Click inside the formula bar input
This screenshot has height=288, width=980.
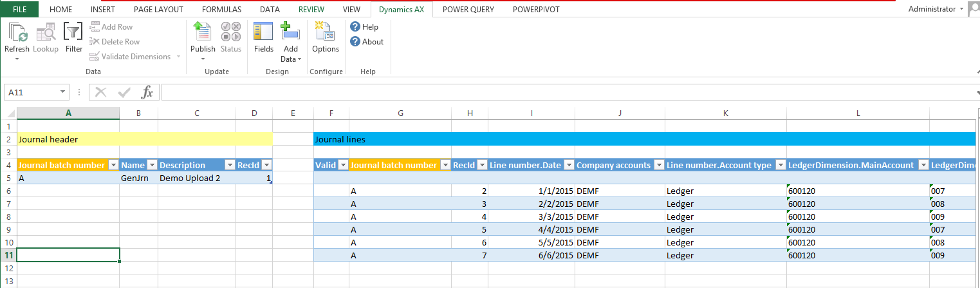click(x=566, y=92)
